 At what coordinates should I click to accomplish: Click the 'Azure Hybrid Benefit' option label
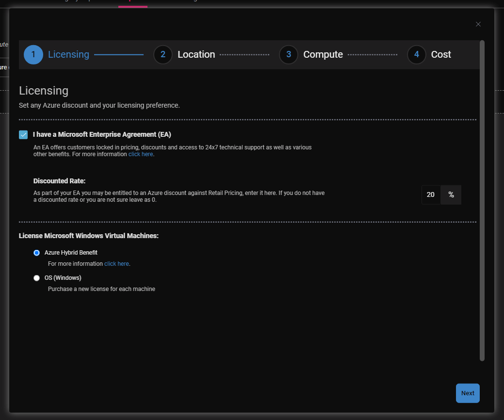71,253
